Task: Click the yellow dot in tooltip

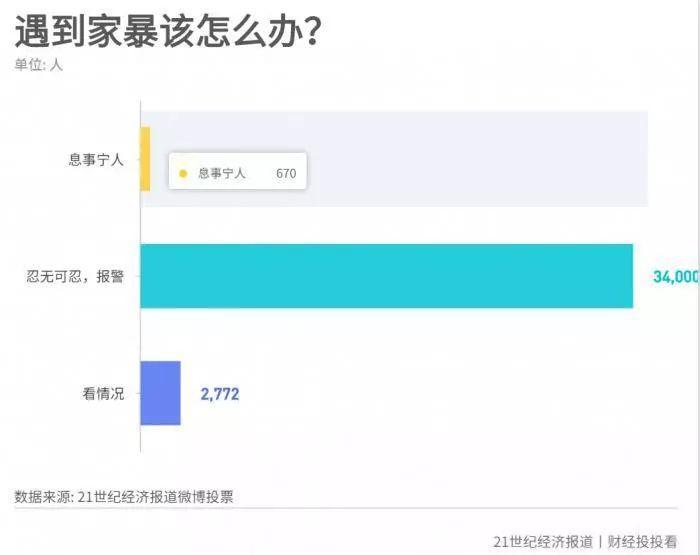Action: 183,174
